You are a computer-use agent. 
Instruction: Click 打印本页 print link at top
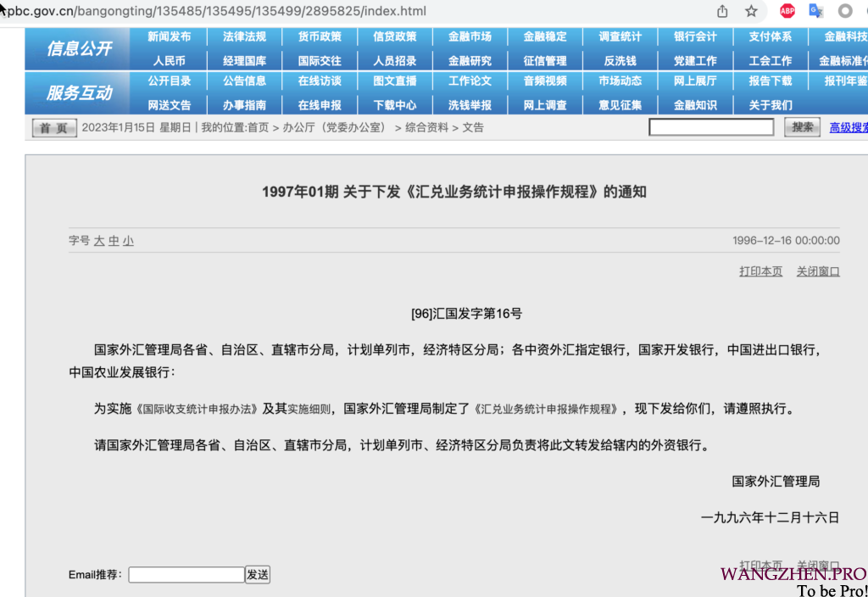click(760, 271)
